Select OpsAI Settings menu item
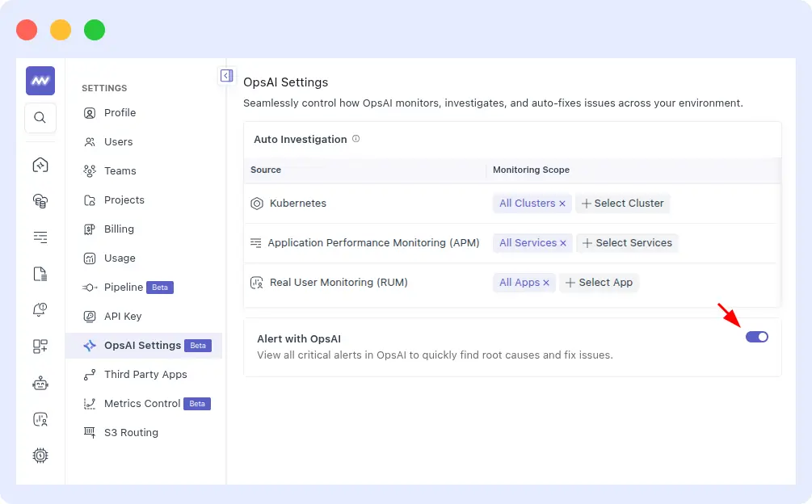Viewport: 812px width, 504px height. pos(144,345)
